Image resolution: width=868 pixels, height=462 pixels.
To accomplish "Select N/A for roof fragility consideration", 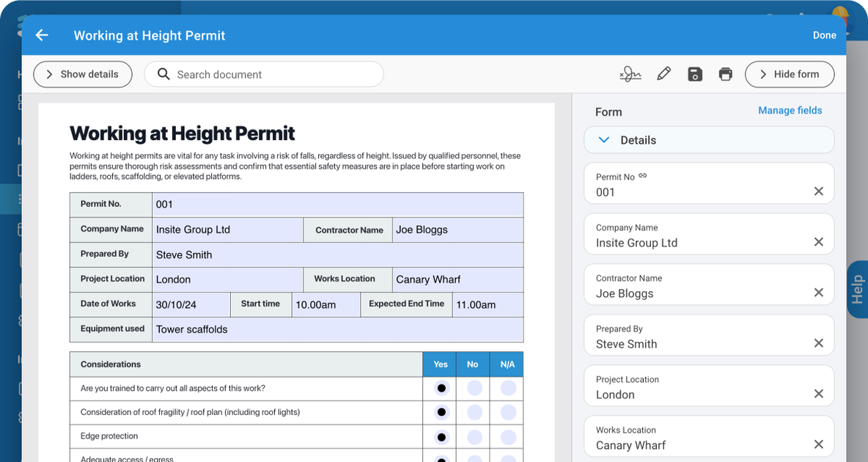I will (x=507, y=412).
